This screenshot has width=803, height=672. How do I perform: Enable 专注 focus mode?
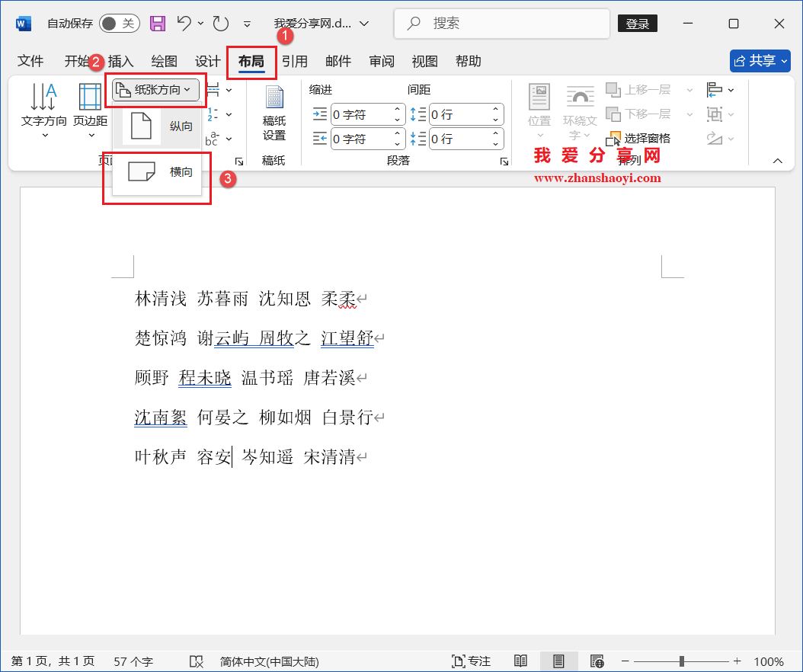[471, 661]
